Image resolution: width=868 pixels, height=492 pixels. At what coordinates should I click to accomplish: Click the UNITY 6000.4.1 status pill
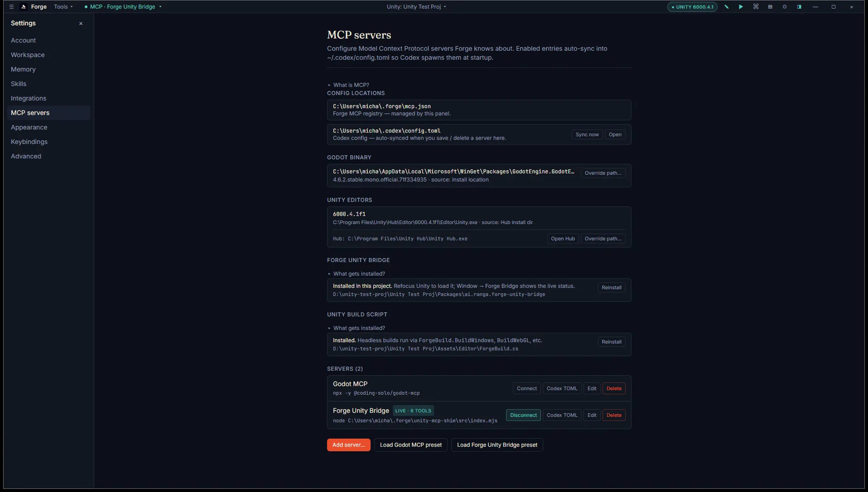tap(692, 7)
